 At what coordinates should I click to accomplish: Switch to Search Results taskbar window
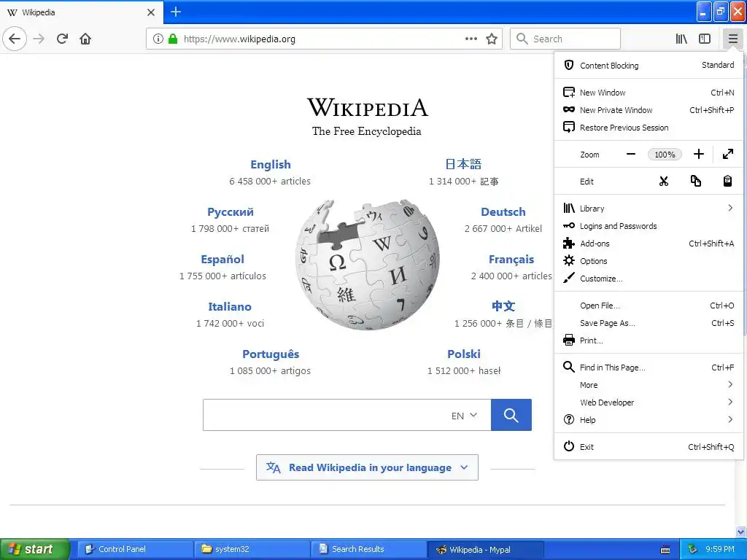tap(369, 549)
